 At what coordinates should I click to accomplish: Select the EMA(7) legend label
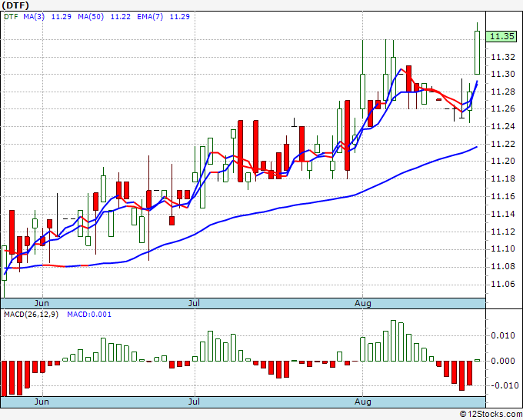(150, 16)
